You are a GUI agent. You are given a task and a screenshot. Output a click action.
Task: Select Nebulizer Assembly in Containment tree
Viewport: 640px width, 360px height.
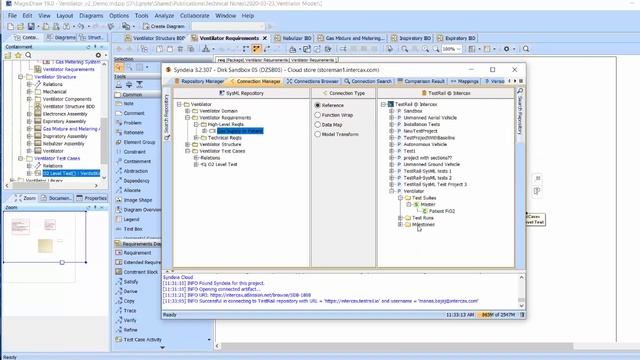pos(63,144)
